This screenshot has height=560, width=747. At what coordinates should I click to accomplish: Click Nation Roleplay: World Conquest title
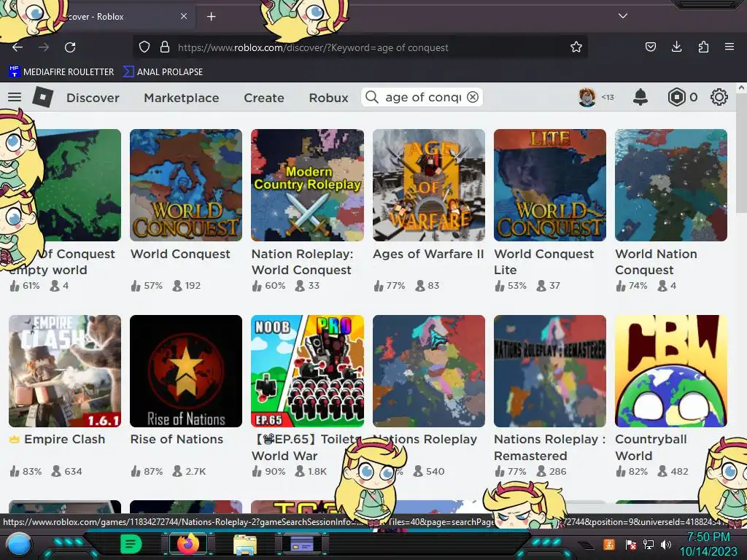point(303,262)
